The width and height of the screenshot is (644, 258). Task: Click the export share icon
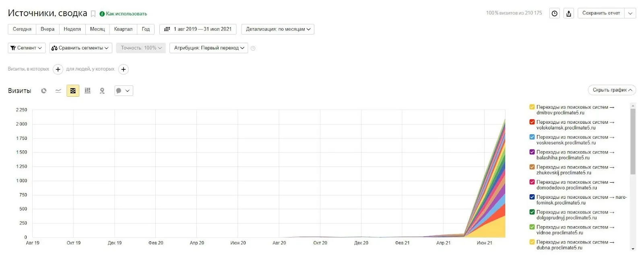569,13
